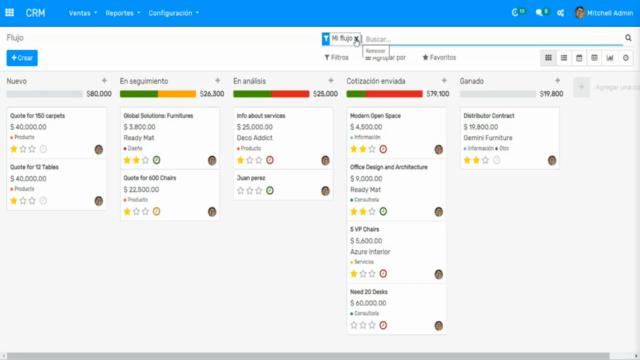Open activity clock on Quote for 600 Chairs
Screen dimensions: 640x360
point(156,211)
